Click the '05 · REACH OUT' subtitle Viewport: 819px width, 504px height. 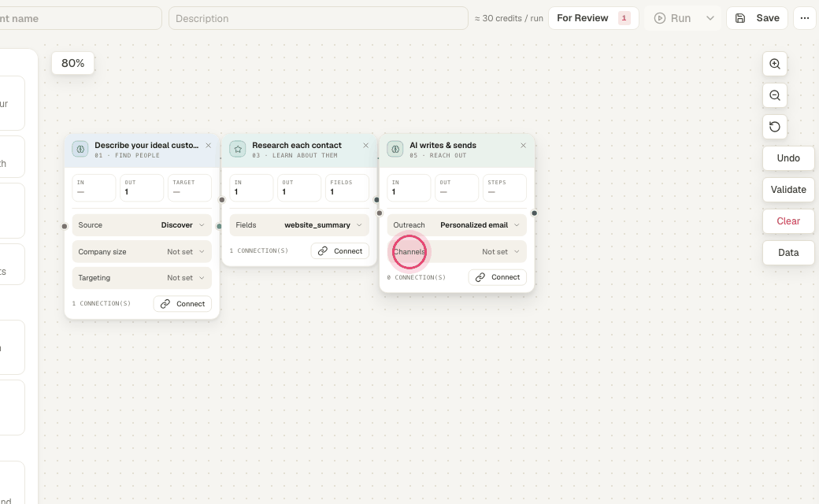[x=438, y=156]
